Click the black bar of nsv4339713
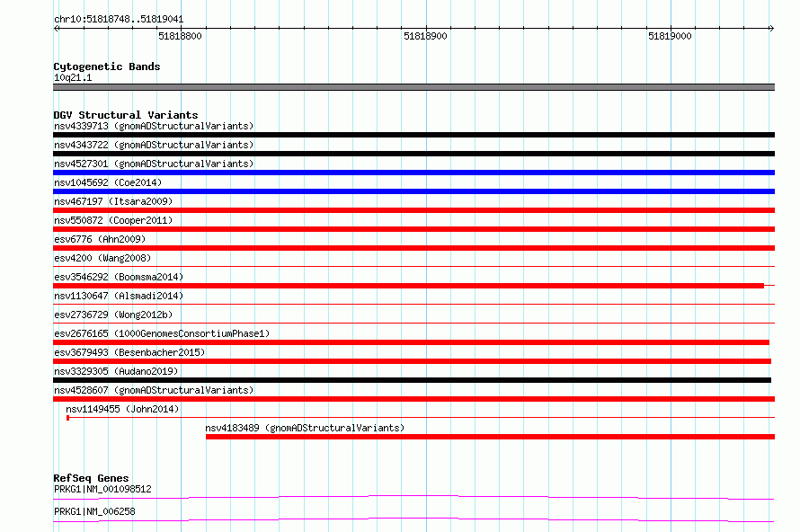This screenshot has width=800, height=532. [413, 135]
